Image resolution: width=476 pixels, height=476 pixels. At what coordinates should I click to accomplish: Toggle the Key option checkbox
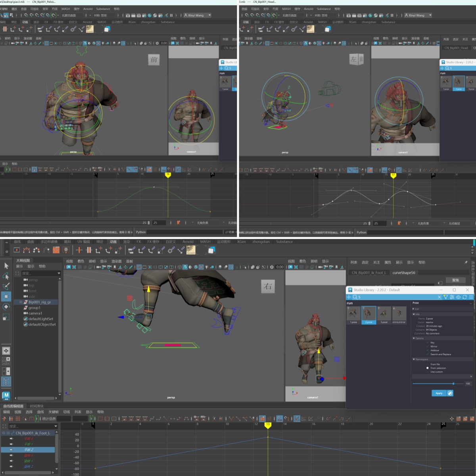(x=428, y=342)
